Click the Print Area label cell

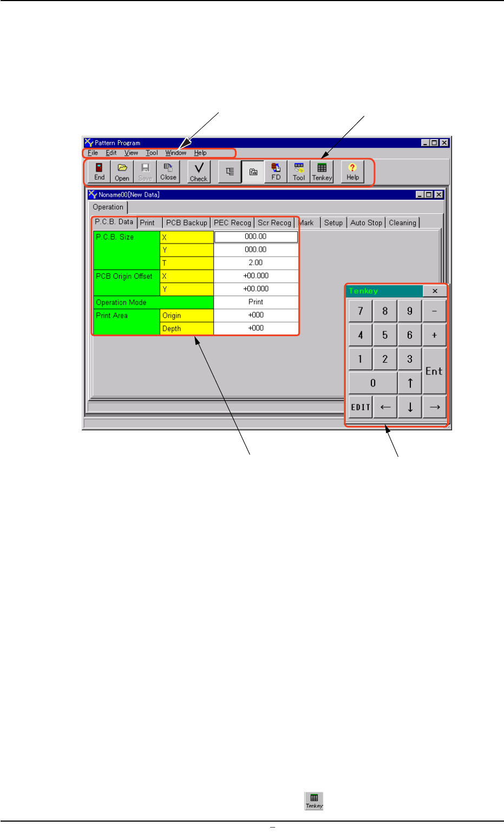127,322
